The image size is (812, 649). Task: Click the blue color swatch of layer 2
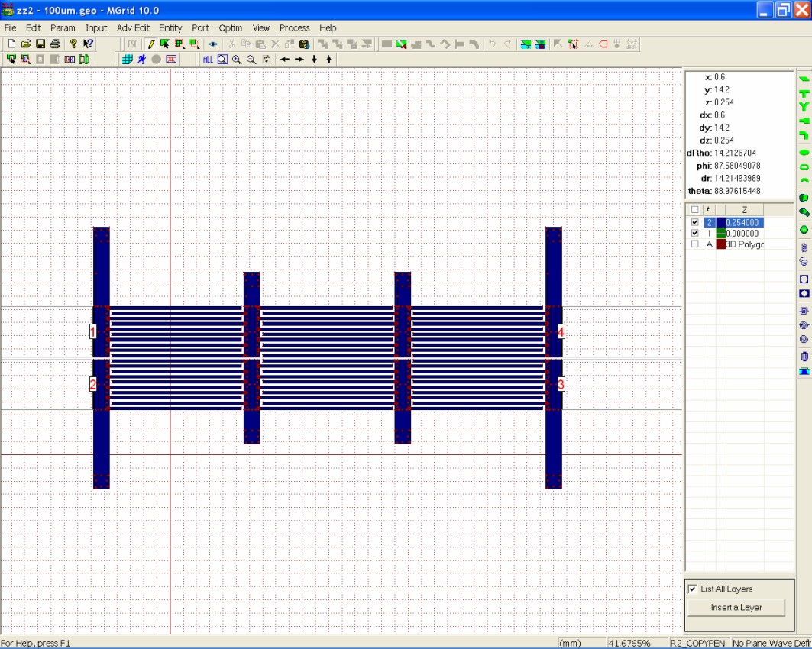pyautogui.click(x=720, y=222)
